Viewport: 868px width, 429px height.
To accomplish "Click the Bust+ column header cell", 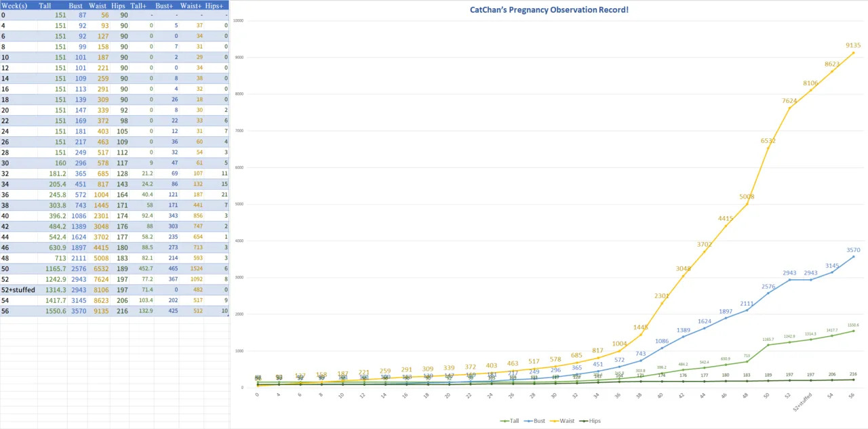I will [165, 5].
